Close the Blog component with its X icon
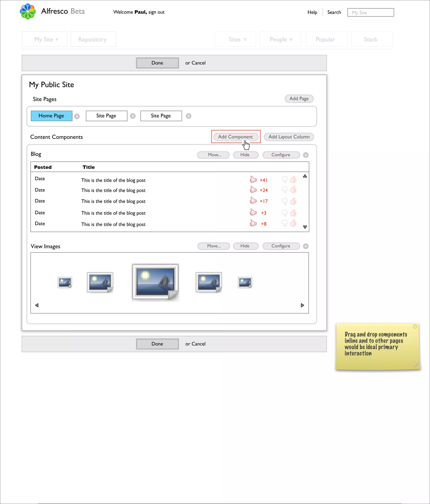The height and width of the screenshot is (504, 430). coord(306,155)
